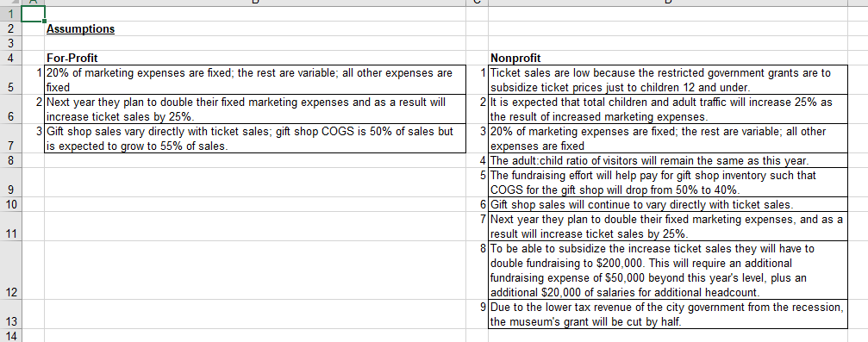
Task: Select number 7 cell beside Nonprofit marketing expenses assumption
Action: click(478, 226)
